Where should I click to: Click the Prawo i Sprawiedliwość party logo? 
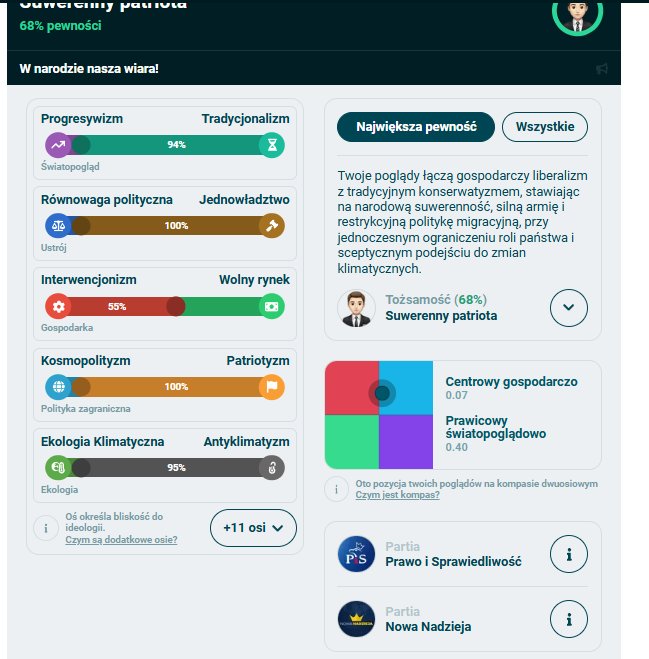point(356,554)
